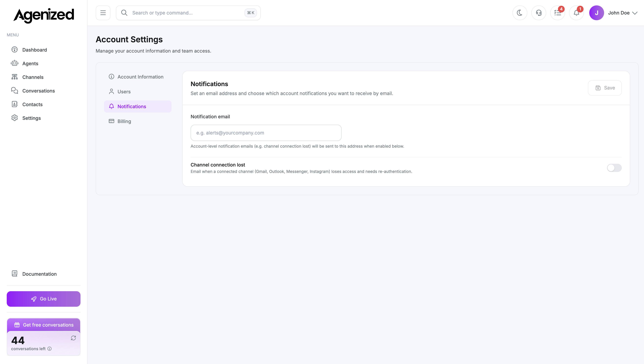
Task: Click the Conversations chat bubbles icon
Action: point(14,90)
